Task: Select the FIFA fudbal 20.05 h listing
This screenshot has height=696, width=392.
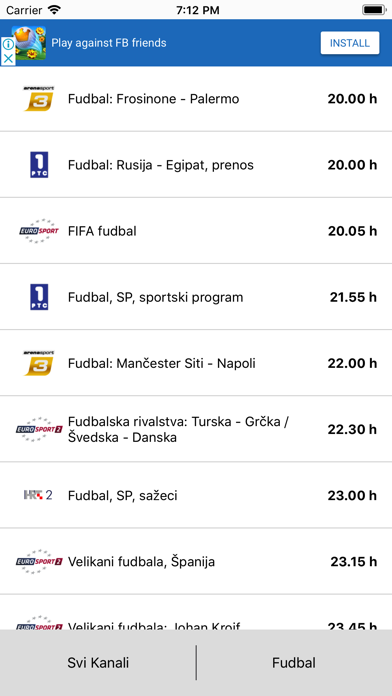Action: tap(196, 231)
